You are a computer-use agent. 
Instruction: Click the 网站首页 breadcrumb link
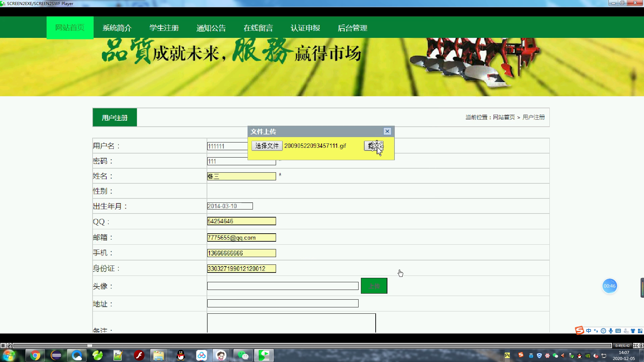click(504, 117)
